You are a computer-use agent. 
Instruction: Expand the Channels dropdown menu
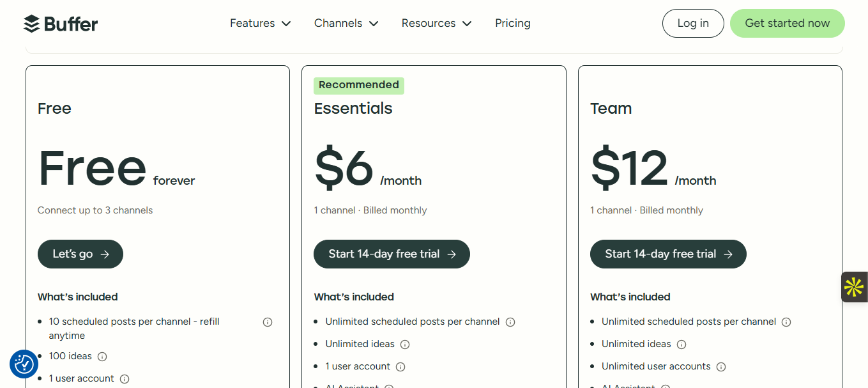tap(346, 24)
